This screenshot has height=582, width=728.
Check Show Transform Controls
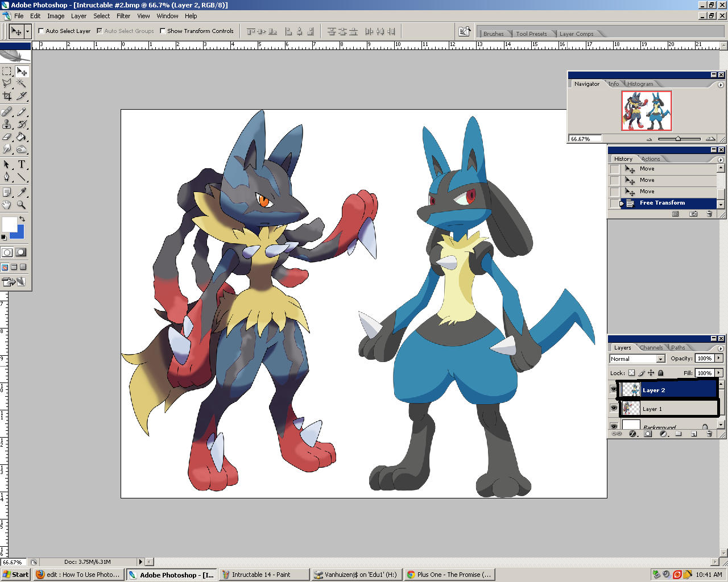163,31
